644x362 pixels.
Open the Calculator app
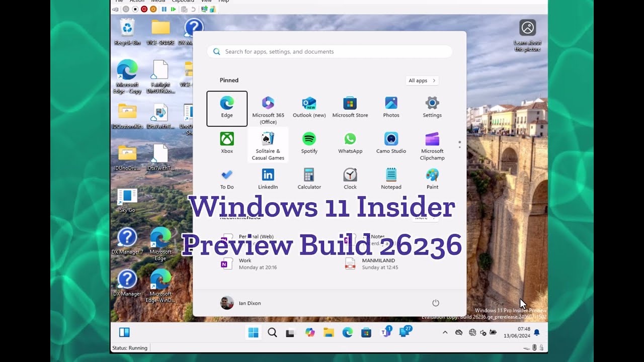coord(309,179)
